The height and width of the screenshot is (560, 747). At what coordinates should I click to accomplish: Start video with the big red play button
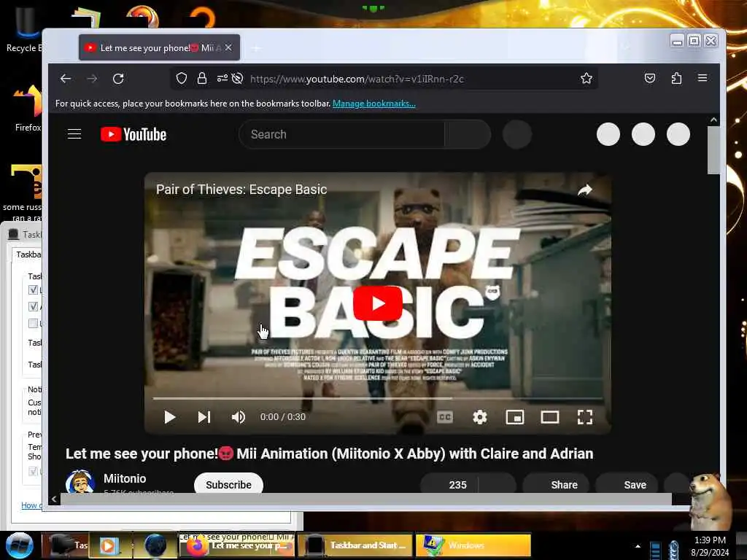tap(378, 303)
